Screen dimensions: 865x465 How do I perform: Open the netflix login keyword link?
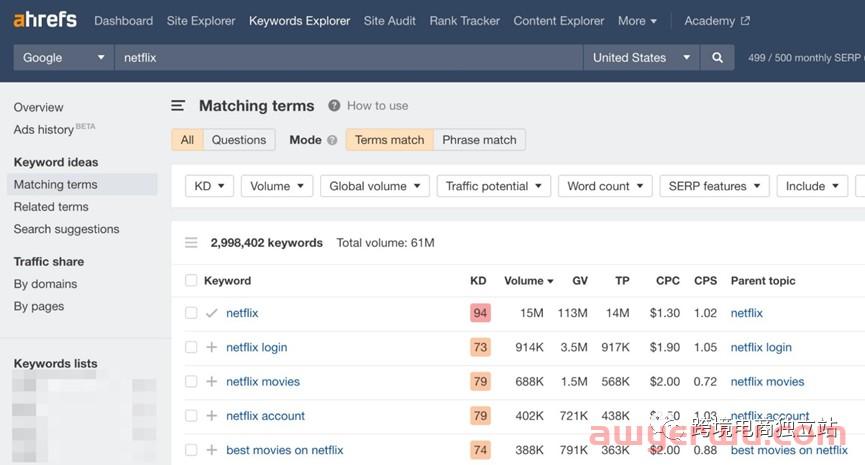(257, 348)
